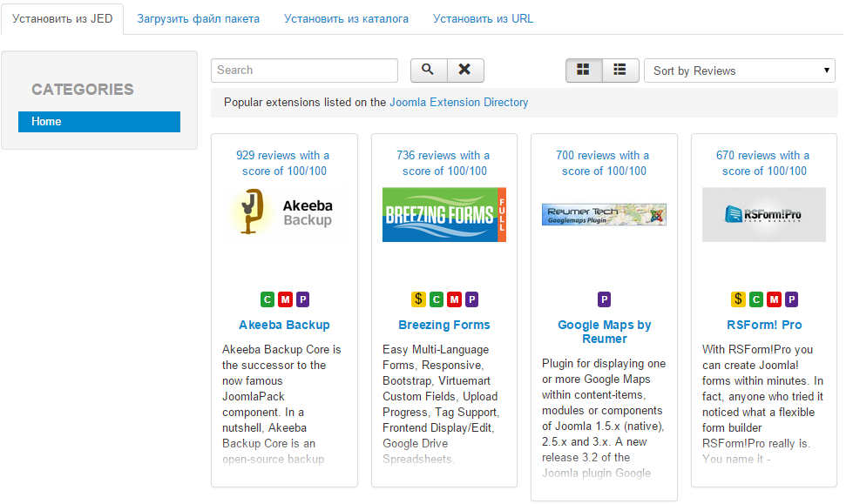Click the 'With RSForm!Pro you' description text
The width and height of the screenshot is (853, 504).
757,350
